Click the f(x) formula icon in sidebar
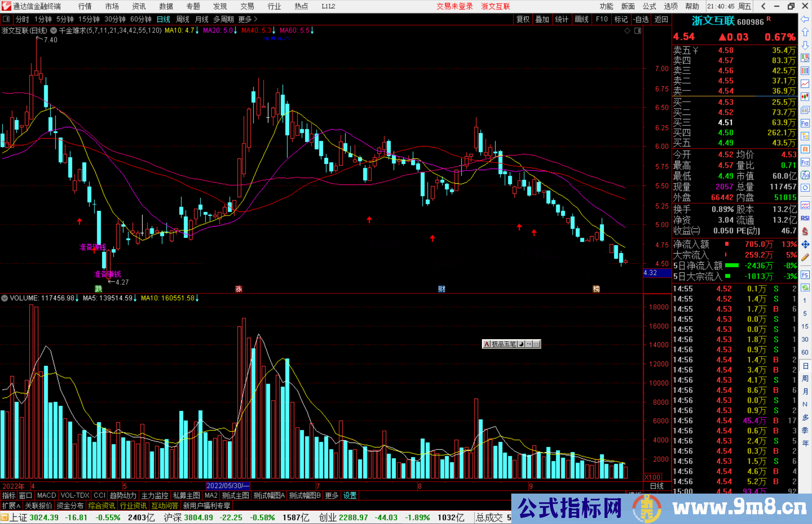Screen dimensions: 812x524 [x=805, y=175]
